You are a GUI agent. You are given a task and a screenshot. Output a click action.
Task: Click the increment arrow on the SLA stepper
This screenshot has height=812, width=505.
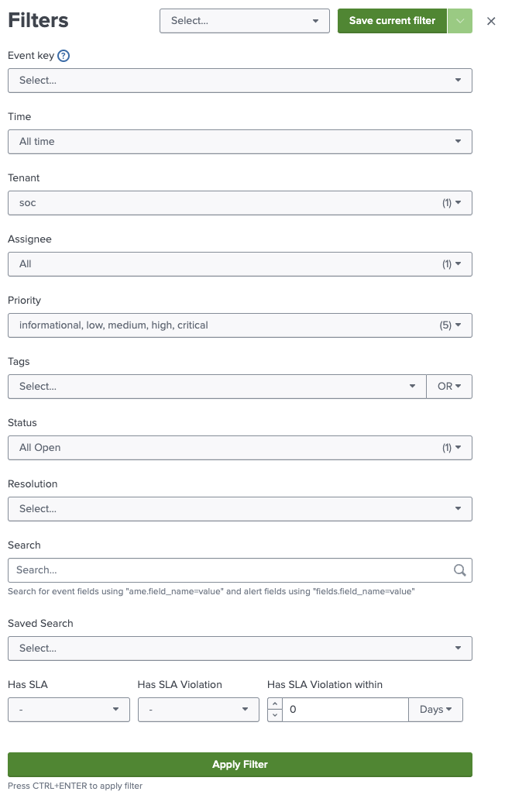pyautogui.click(x=277, y=704)
